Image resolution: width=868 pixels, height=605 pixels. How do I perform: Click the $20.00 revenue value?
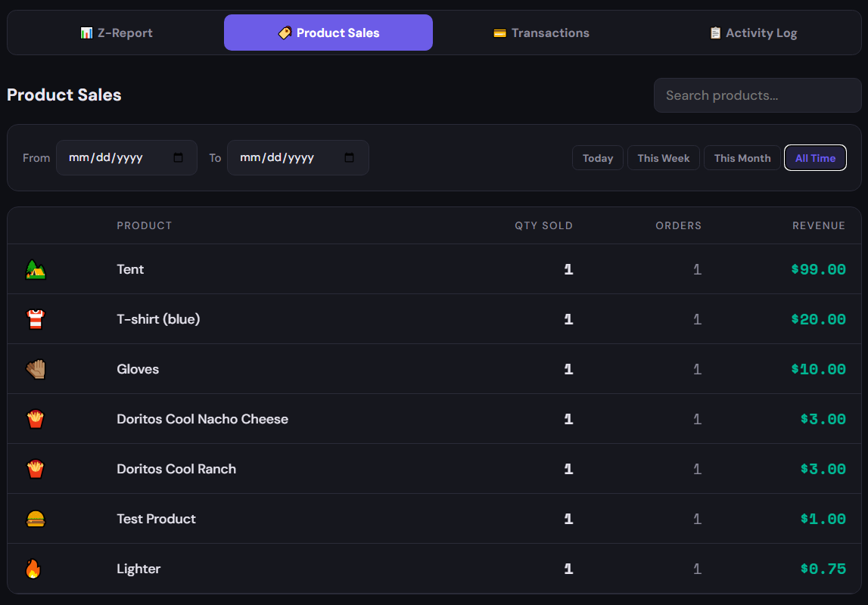pyautogui.click(x=818, y=319)
